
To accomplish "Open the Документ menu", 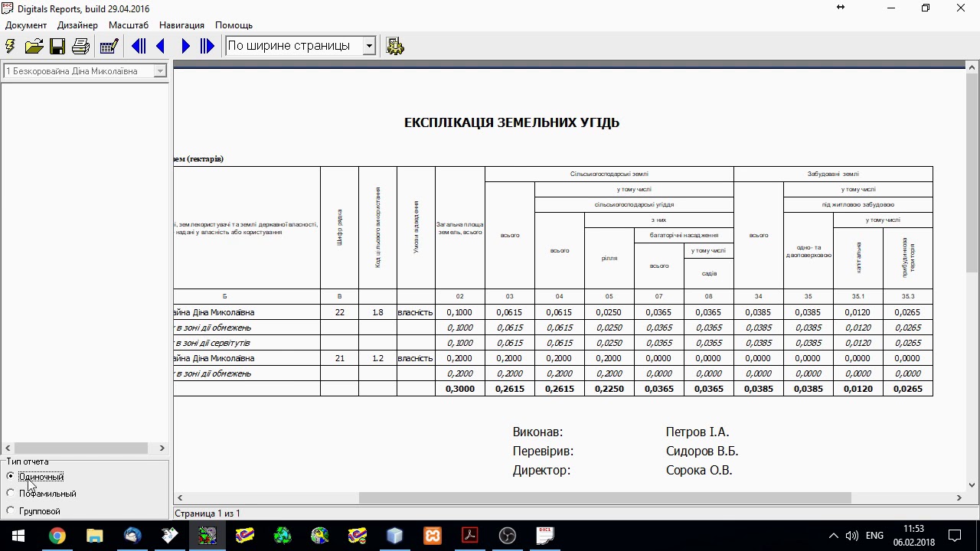I will (x=26, y=25).
